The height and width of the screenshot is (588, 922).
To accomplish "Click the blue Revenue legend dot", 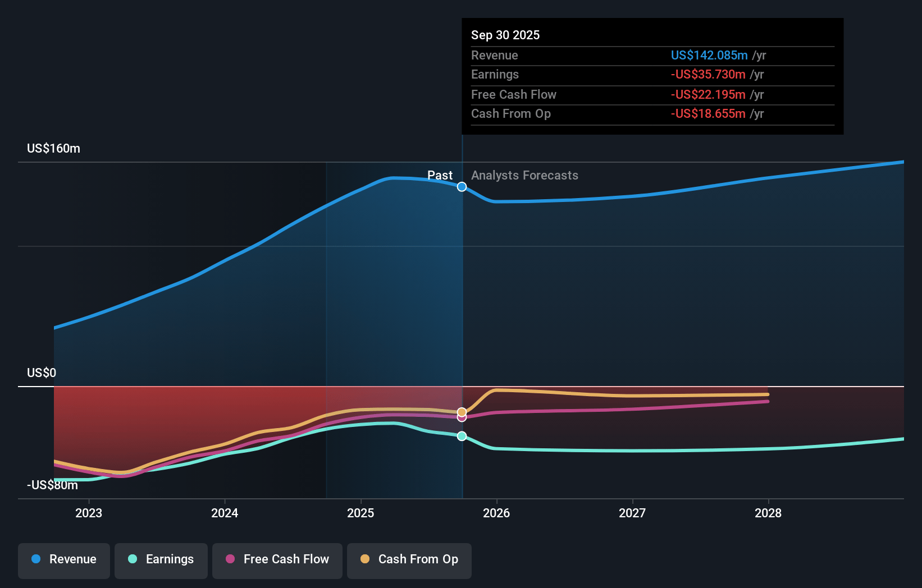I will (x=36, y=559).
